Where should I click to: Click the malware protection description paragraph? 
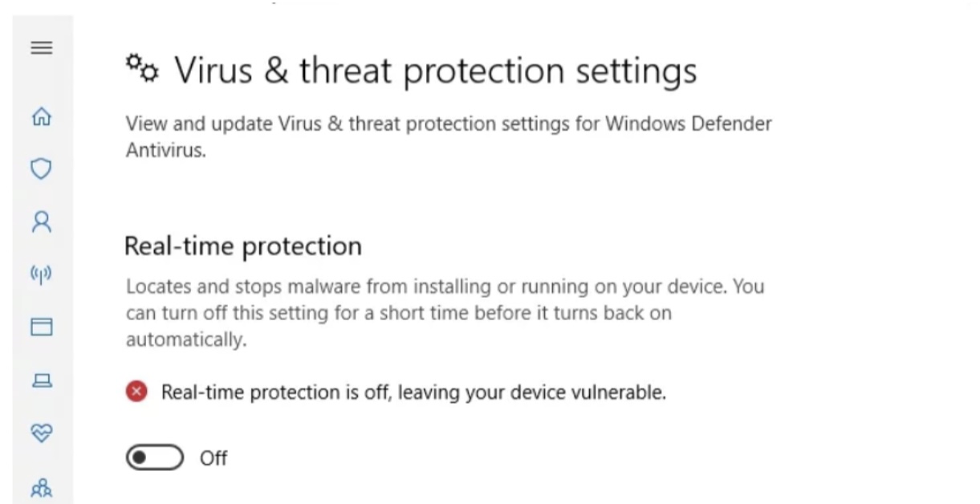(444, 312)
